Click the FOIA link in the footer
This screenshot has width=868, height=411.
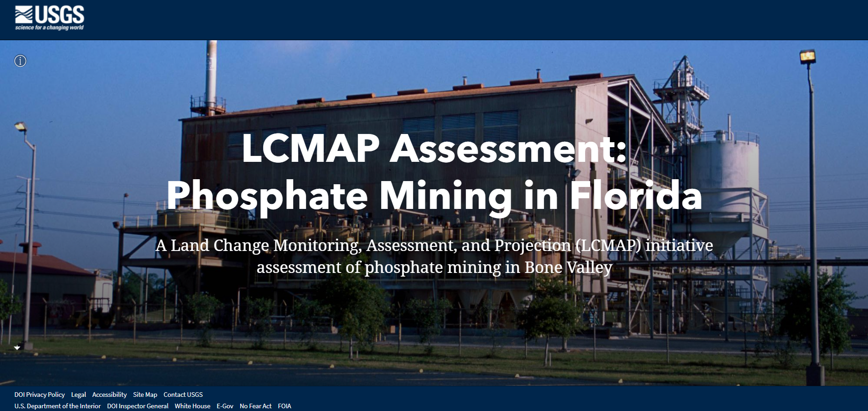(x=285, y=406)
